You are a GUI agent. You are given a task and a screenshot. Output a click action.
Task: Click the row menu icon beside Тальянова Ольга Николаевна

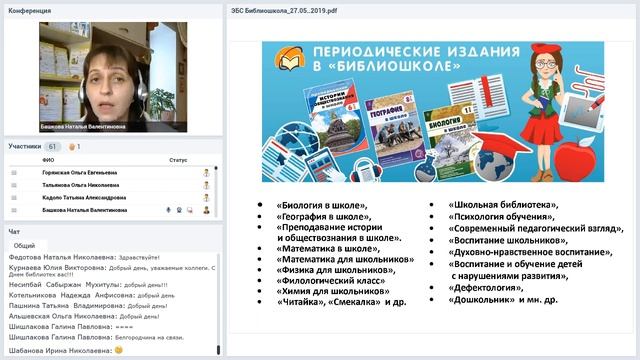[x=14, y=185]
